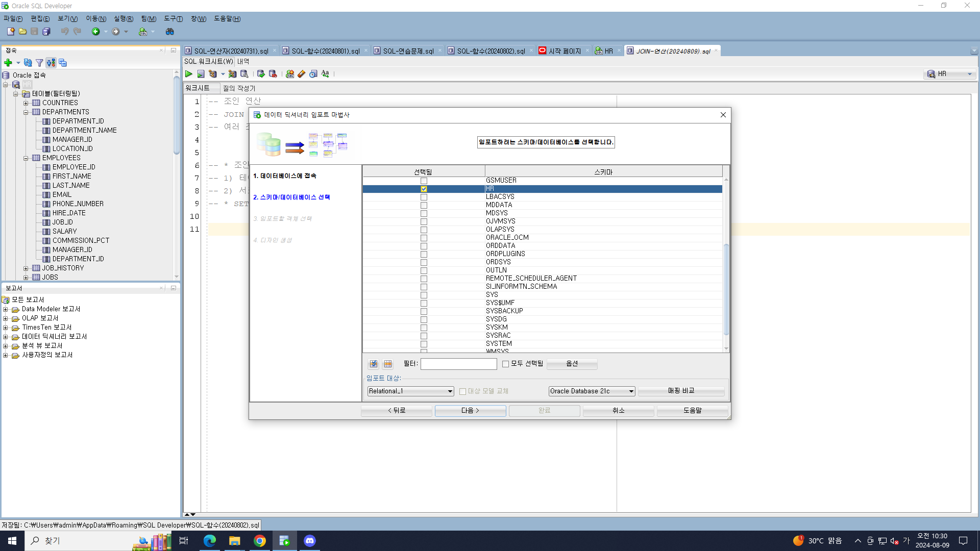Click the Save All icon in main toolbar
Image resolution: width=980 pixels, height=551 pixels.
(46, 32)
